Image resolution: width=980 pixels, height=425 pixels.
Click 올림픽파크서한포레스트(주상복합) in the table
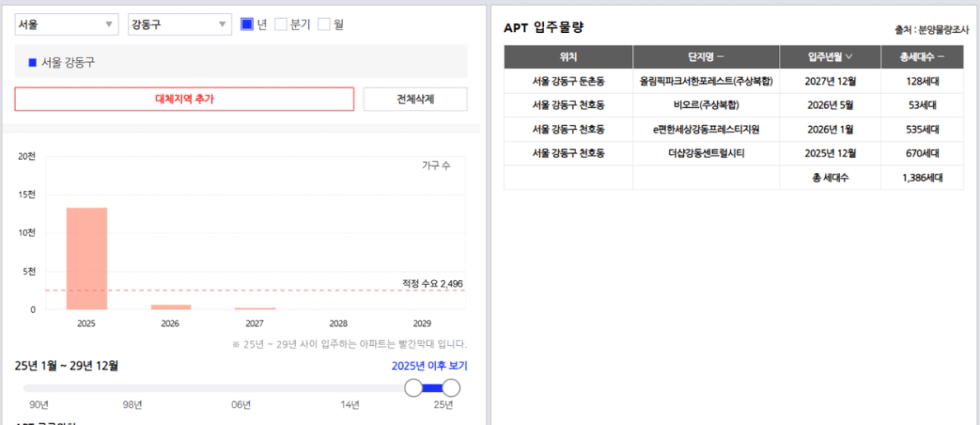pyautogui.click(x=706, y=81)
